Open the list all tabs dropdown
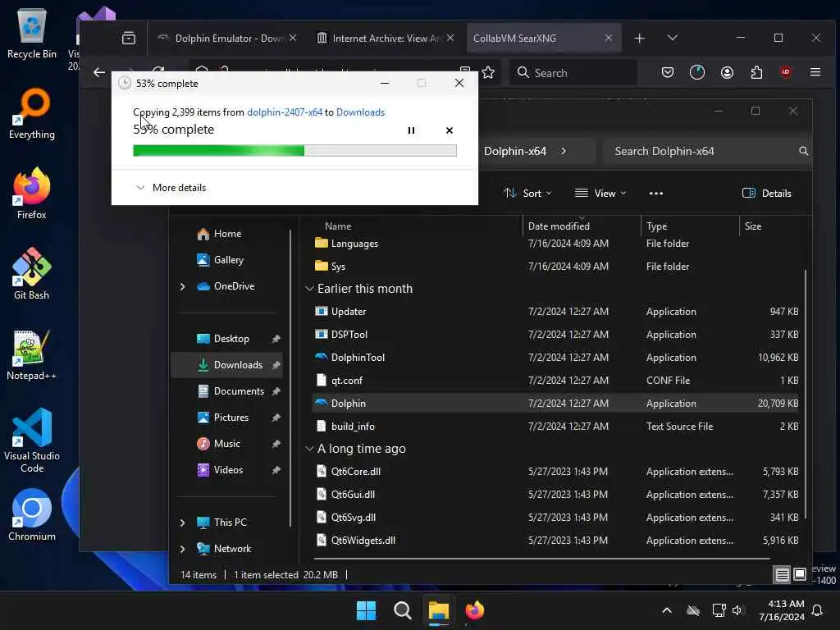840x630 pixels. coord(673,38)
